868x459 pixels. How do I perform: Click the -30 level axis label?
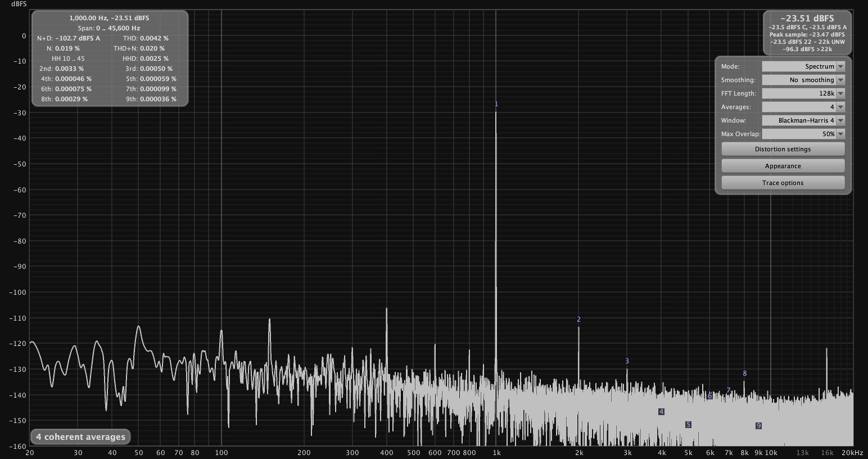tap(19, 112)
